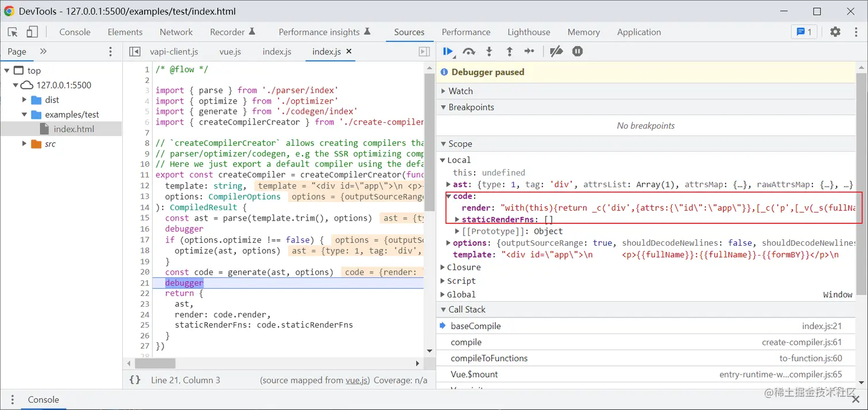Open Performance insights panel
The height and width of the screenshot is (410, 868).
(x=325, y=32)
